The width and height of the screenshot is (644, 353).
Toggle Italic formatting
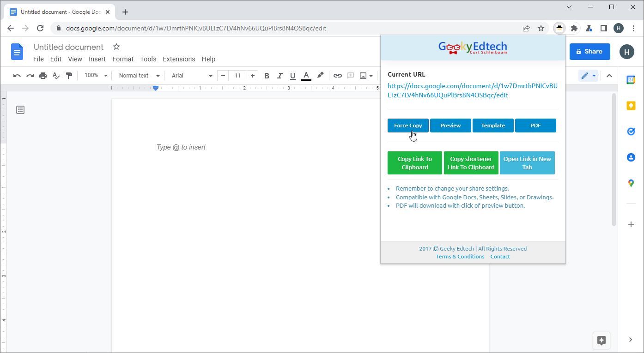click(279, 76)
